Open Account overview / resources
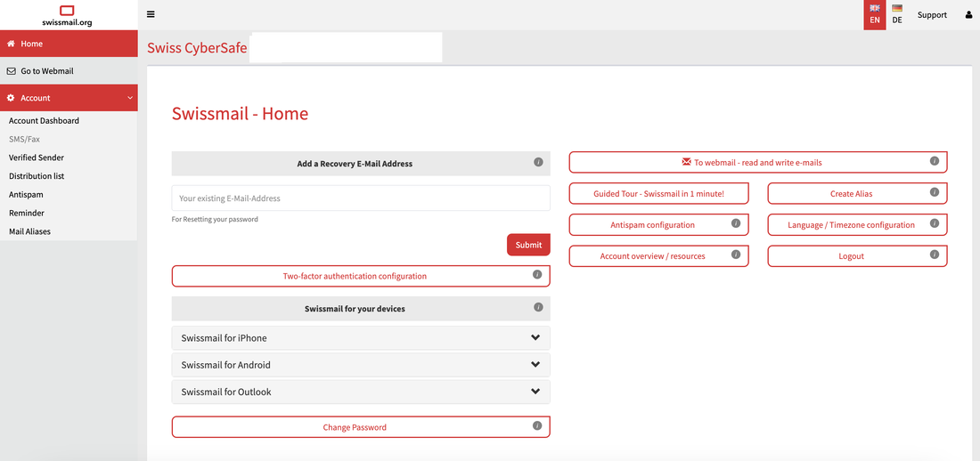 [658, 256]
